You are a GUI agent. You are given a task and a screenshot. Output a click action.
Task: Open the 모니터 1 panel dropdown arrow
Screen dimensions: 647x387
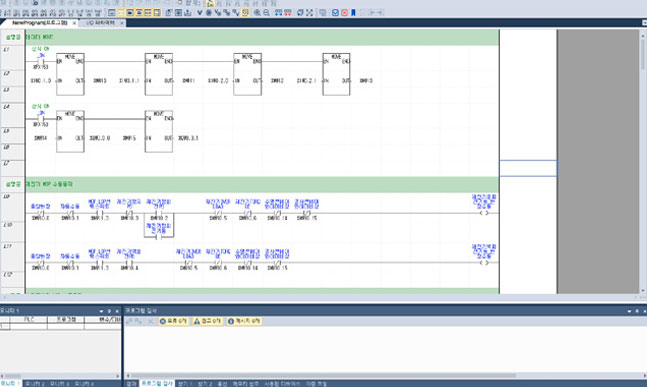[x=102, y=311]
